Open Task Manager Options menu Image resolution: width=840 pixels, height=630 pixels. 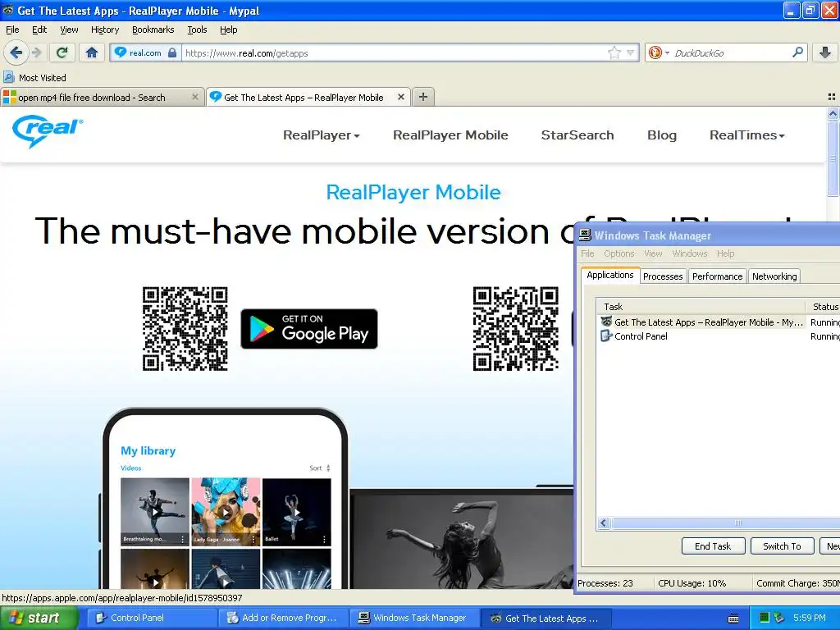tap(619, 253)
